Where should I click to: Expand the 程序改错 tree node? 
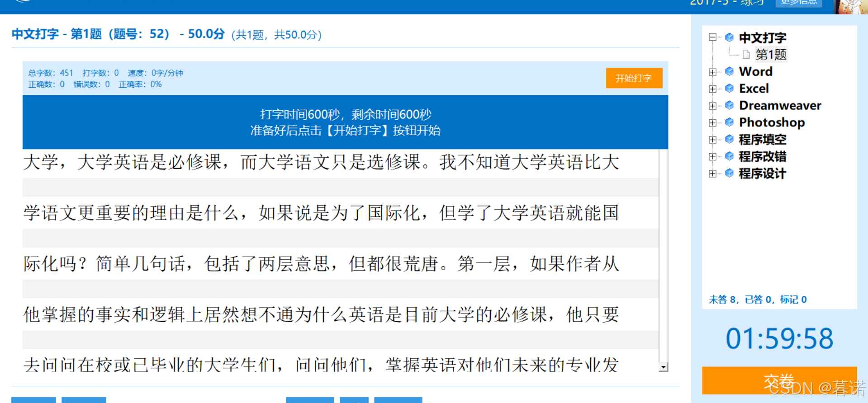pyautogui.click(x=713, y=157)
